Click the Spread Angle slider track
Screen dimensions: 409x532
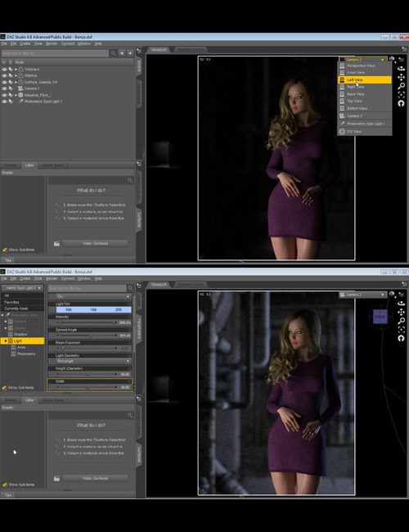coord(87,336)
